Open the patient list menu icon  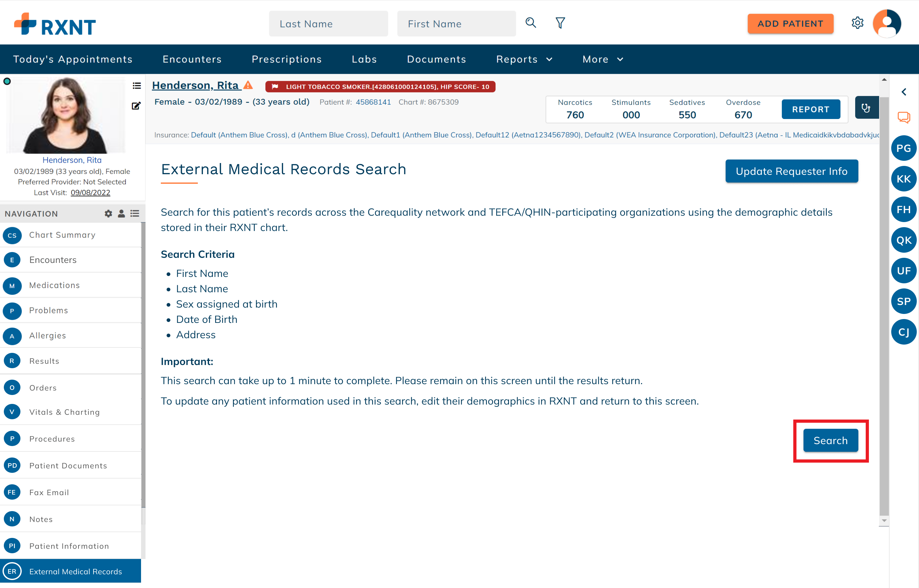click(137, 86)
